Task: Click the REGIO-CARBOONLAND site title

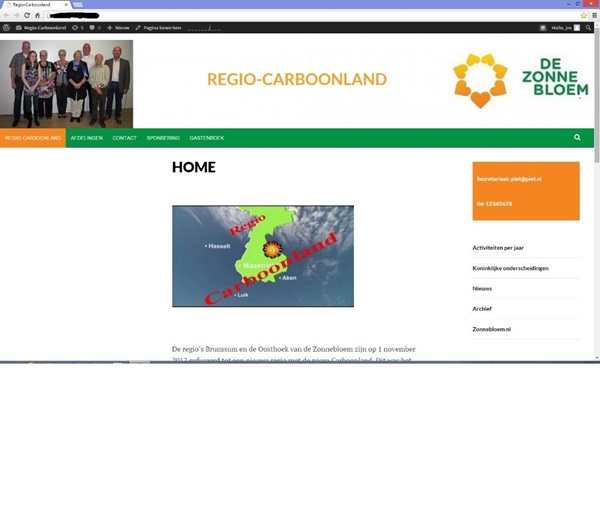Action: pos(297,79)
